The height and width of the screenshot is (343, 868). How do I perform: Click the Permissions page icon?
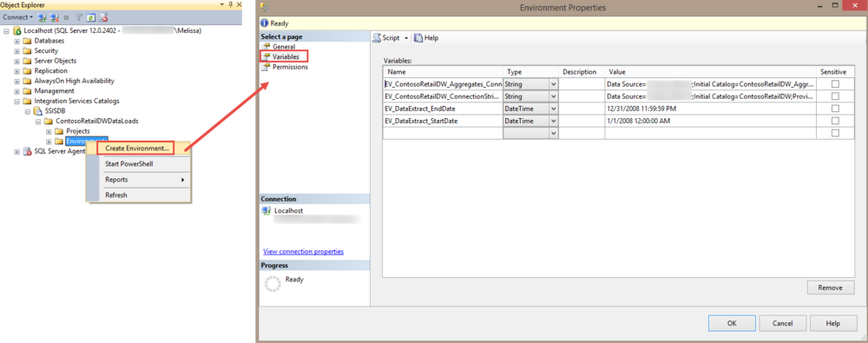tap(266, 67)
